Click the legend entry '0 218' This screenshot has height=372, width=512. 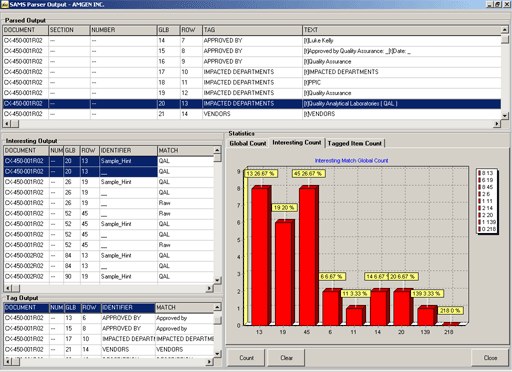[487, 229]
